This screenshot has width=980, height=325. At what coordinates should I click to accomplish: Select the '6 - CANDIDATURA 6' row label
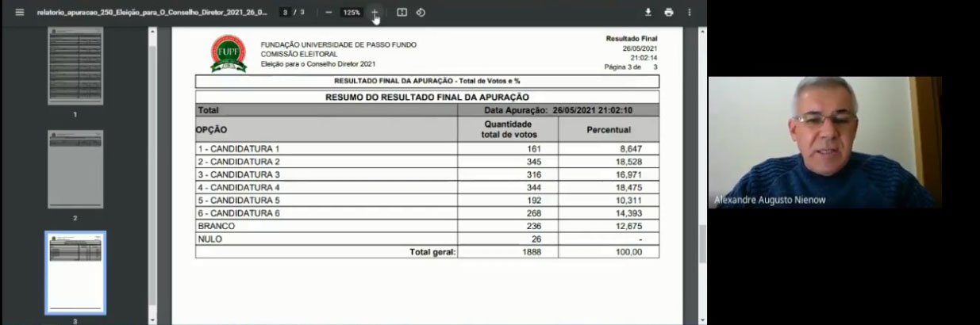coord(239,213)
